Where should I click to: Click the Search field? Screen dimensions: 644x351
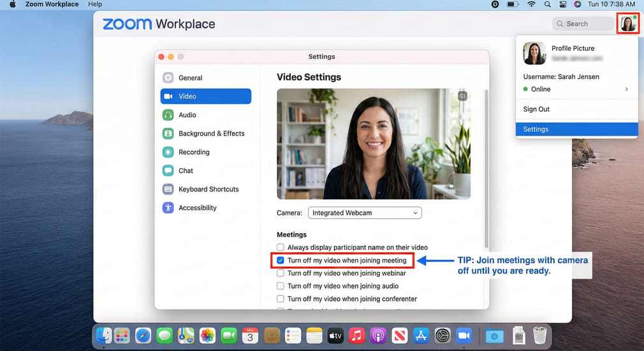pos(583,24)
